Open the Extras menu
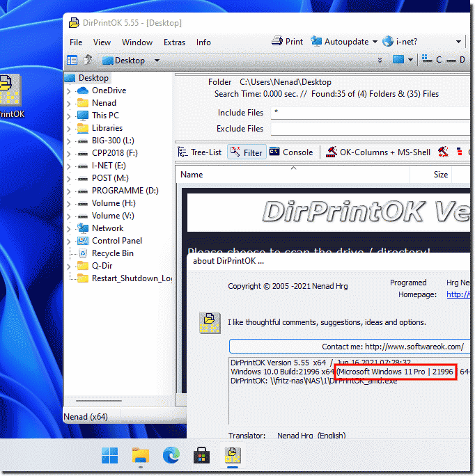The image size is (475, 476). [174, 42]
